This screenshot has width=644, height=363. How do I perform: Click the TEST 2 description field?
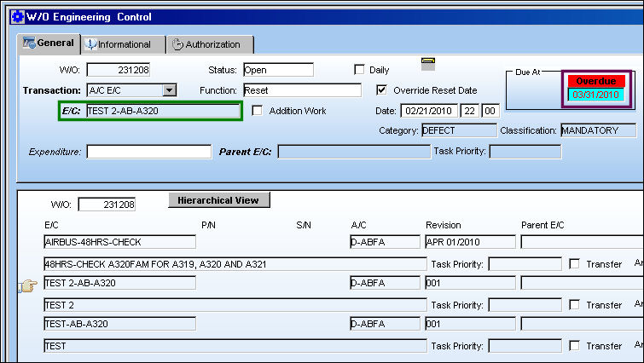235,305
